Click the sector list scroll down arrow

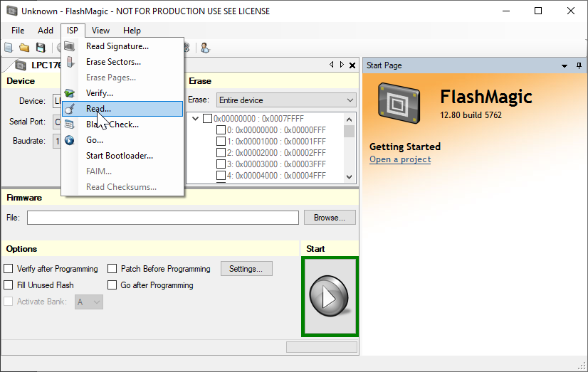[349, 177]
